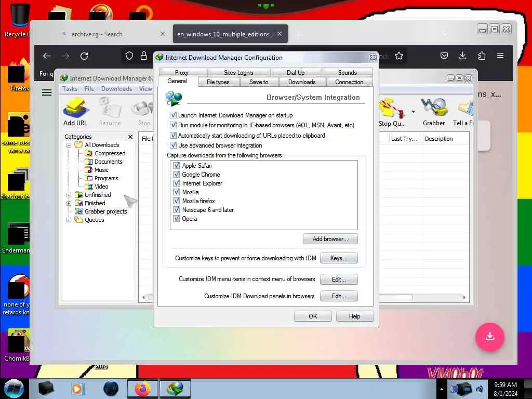532x399 pixels.
Task: Toggle Launch Internet Download Manager on startup
Action: (x=174, y=115)
